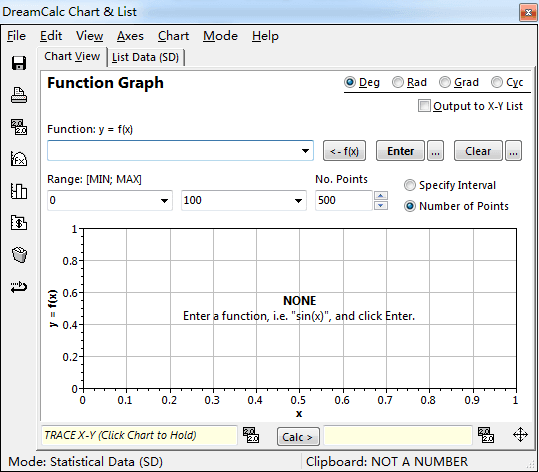Expand the Function y = f(x) dropdown
The width and height of the screenshot is (539, 472).
(x=305, y=151)
